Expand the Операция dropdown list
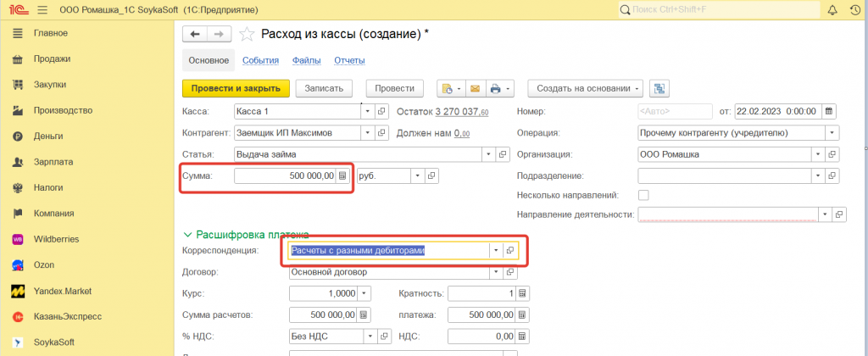 click(832, 133)
